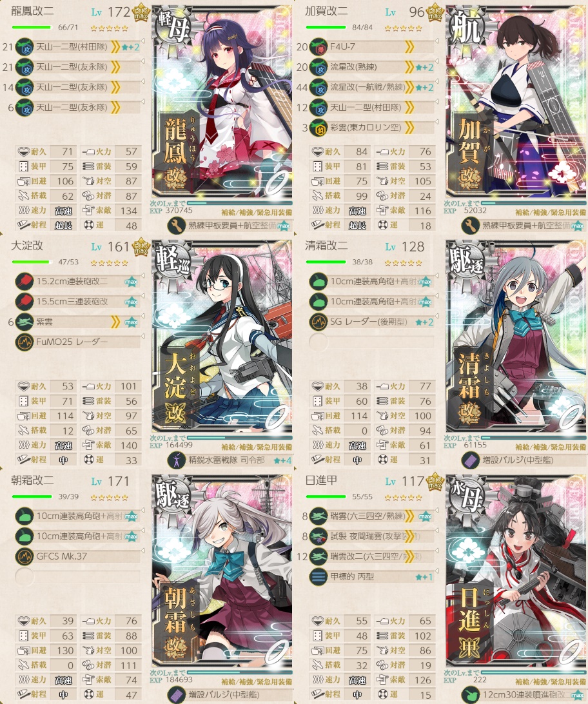The width and height of the screenshot is (588, 704).
Task: Select the purple 増設バルジ icon under 清霜改二
Action: pos(471,460)
